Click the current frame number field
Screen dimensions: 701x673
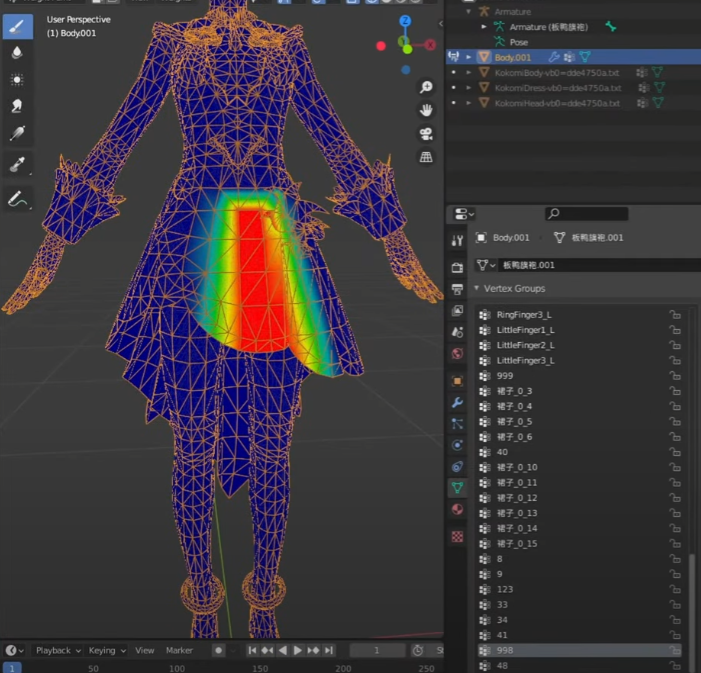tap(376, 650)
